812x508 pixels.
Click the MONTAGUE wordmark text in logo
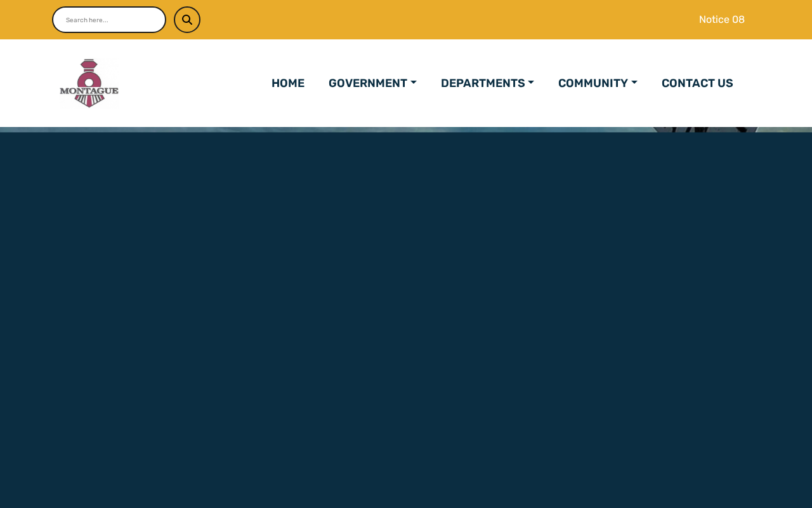coord(89,91)
